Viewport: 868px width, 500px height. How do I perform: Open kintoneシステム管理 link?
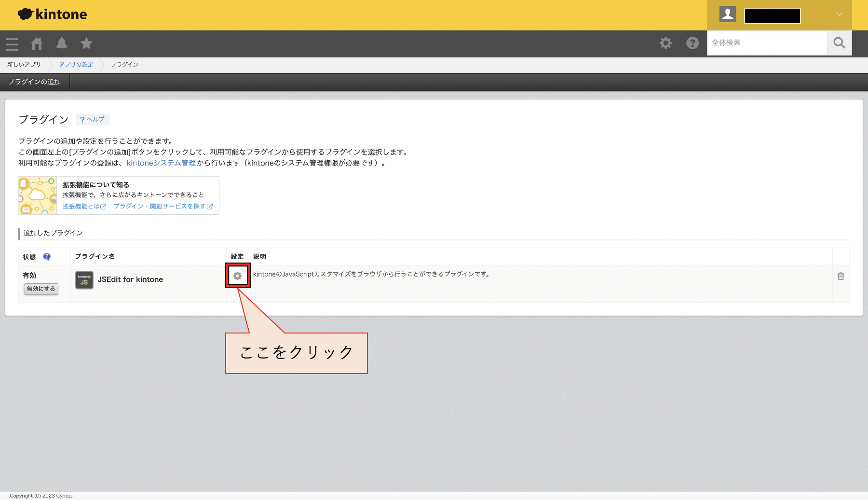click(161, 163)
